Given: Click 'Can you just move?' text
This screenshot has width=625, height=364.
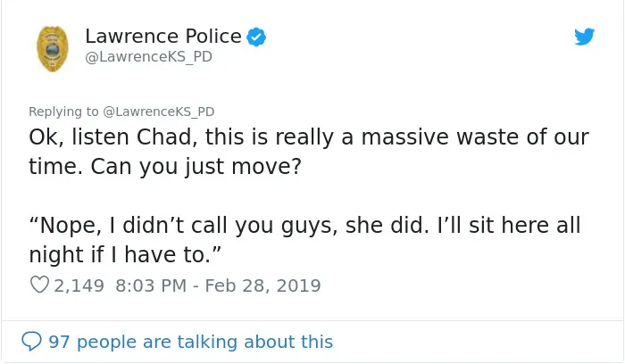Looking at the screenshot, I should click(196, 166).
